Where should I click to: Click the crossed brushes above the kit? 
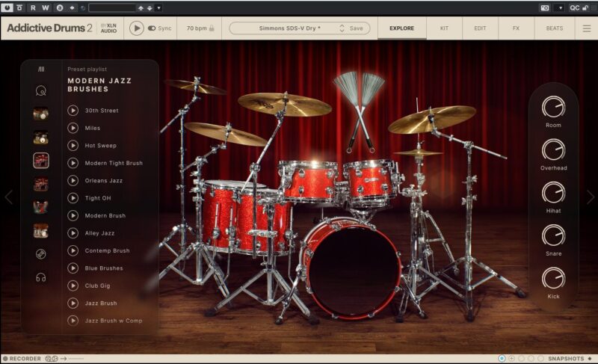click(x=360, y=112)
